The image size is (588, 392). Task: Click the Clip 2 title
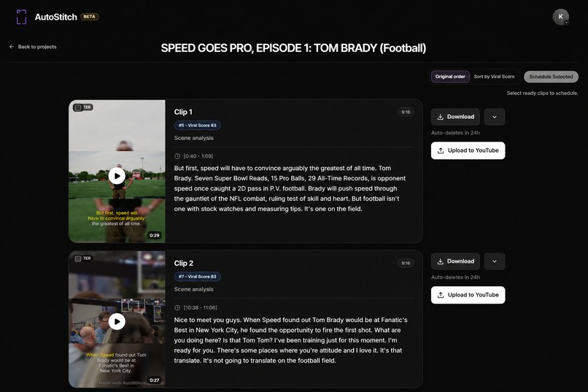[183, 263]
